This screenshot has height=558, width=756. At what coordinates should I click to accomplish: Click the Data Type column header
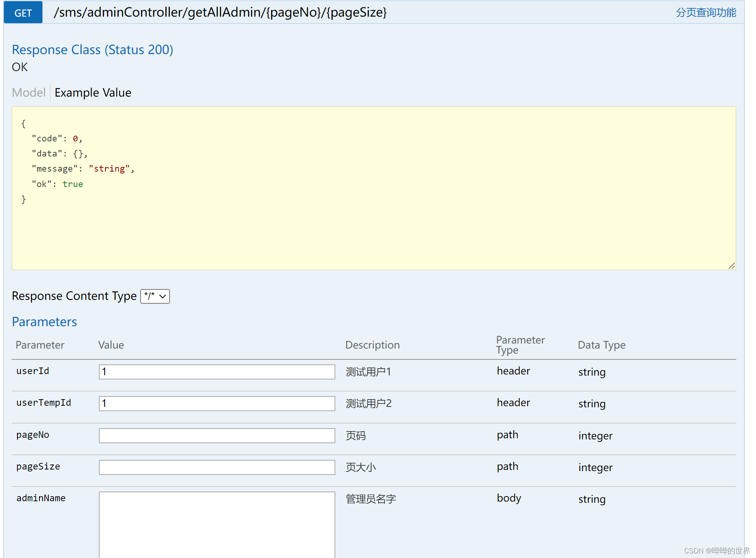tap(601, 345)
